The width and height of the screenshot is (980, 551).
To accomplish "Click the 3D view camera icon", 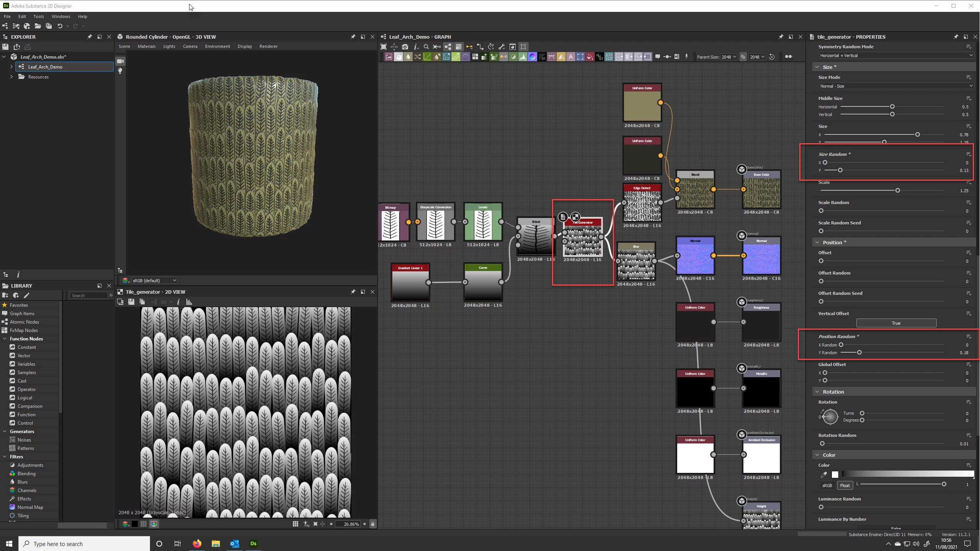I will coord(120,61).
